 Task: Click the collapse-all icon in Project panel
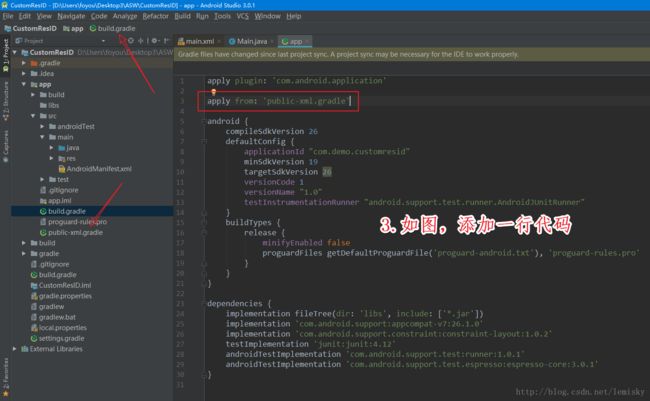coord(141,41)
